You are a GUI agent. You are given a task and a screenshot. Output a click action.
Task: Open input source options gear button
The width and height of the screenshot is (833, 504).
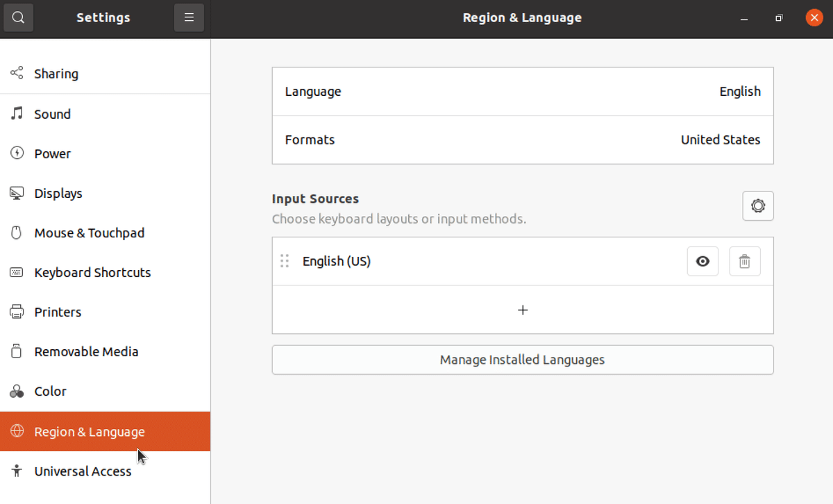[758, 206]
